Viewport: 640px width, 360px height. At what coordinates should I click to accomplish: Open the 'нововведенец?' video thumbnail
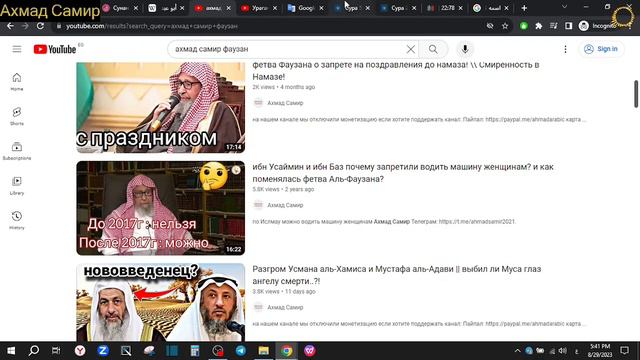160,302
